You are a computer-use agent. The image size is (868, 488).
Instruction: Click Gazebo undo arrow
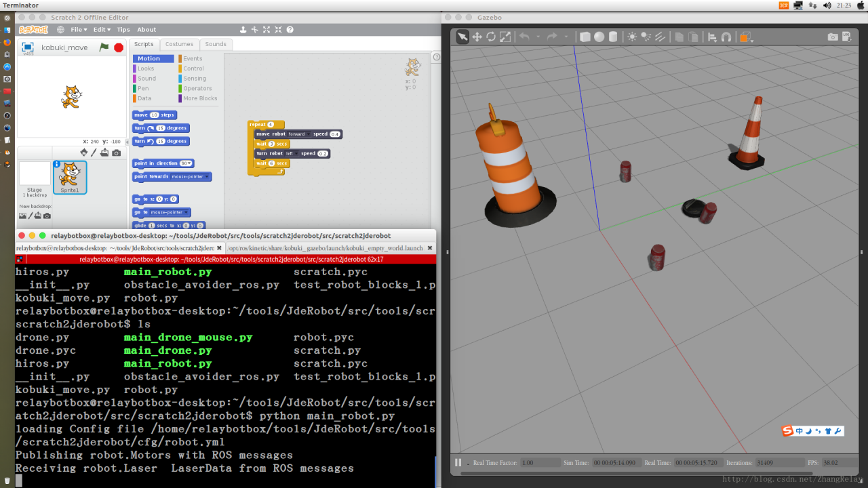pos(524,37)
